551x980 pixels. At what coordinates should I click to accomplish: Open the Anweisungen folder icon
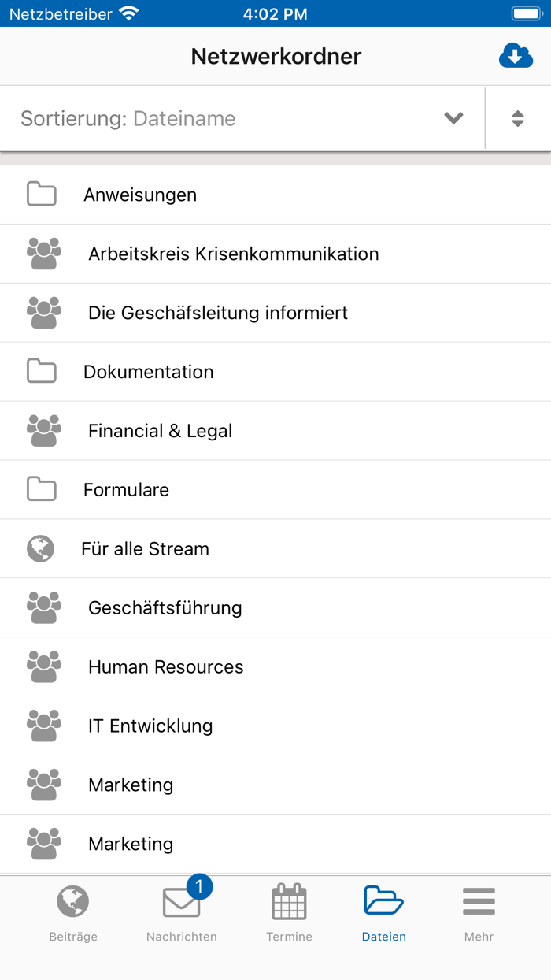[x=42, y=195]
